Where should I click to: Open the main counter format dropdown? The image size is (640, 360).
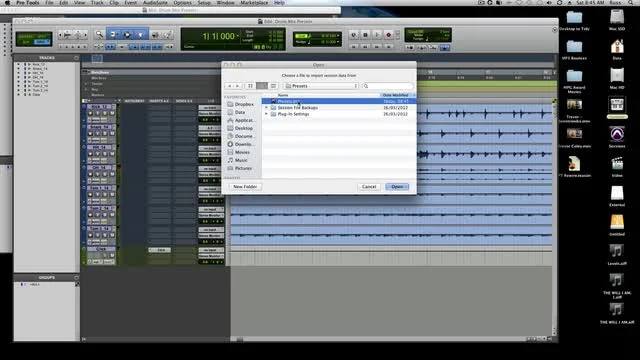[x=238, y=36]
